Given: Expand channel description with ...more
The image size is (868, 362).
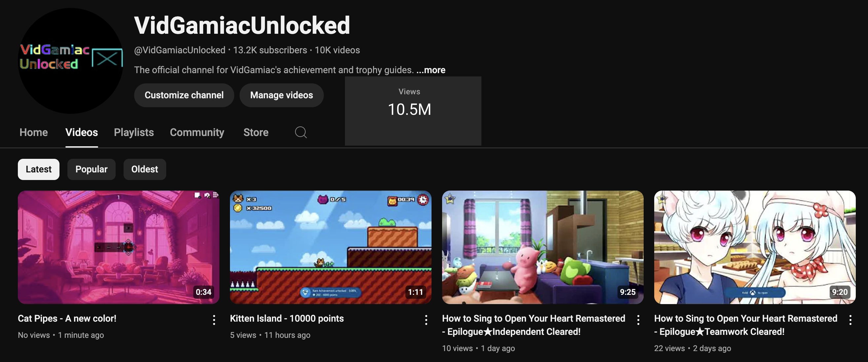Looking at the screenshot, I should point(431,70).
